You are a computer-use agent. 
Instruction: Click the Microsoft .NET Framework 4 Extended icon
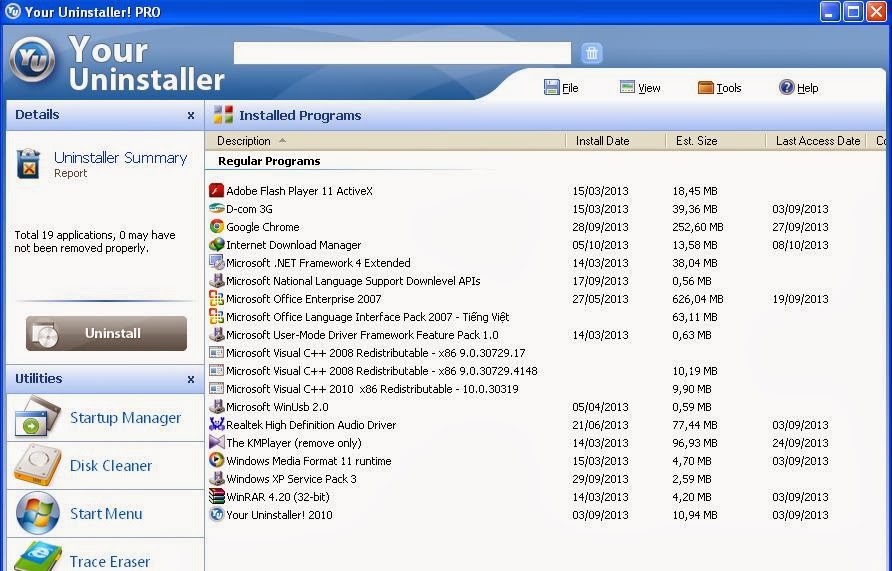(x=216, y=263)
